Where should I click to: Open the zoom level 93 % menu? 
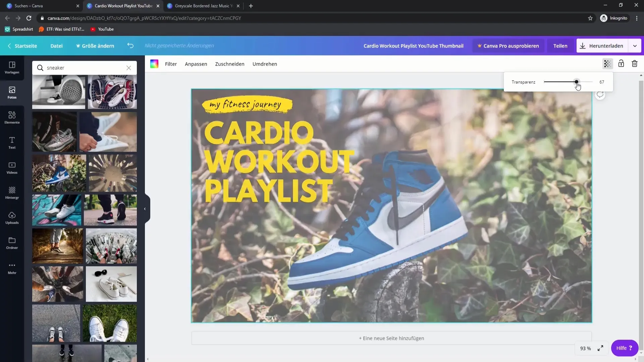585,348
